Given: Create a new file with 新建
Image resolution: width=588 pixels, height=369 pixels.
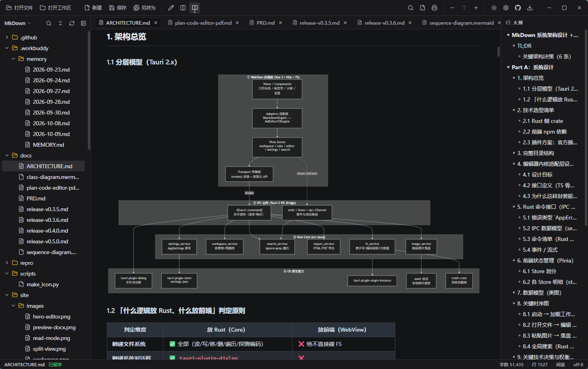Looking at the screenshot, I should coord(93,8).
